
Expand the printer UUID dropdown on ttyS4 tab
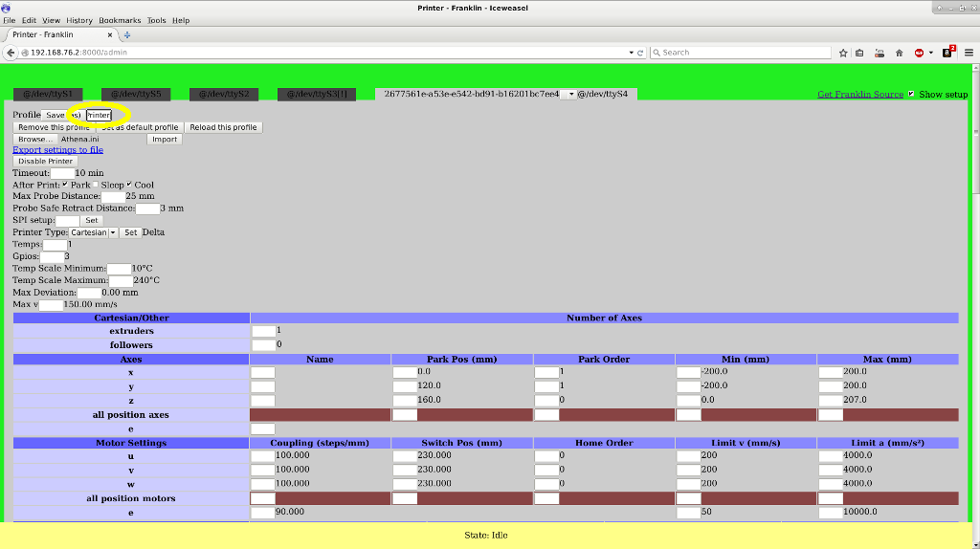click(569, 94)
